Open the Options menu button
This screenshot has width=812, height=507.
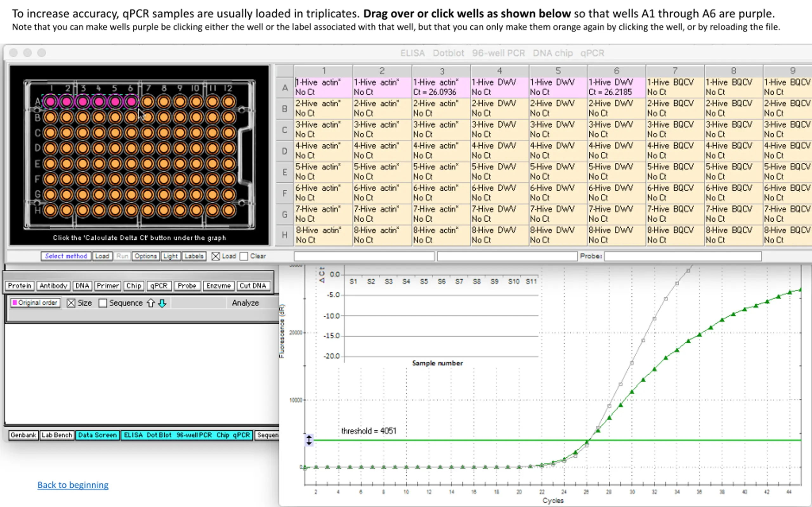tap(145, 256)
